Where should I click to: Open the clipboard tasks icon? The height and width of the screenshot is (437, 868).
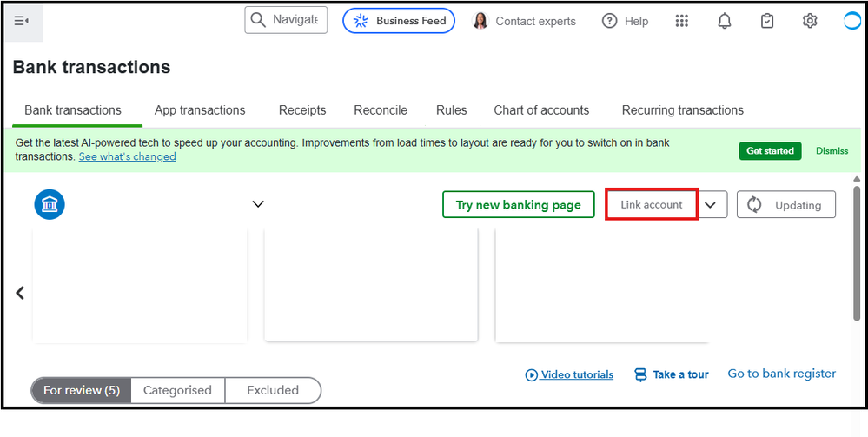pos(767,21)
